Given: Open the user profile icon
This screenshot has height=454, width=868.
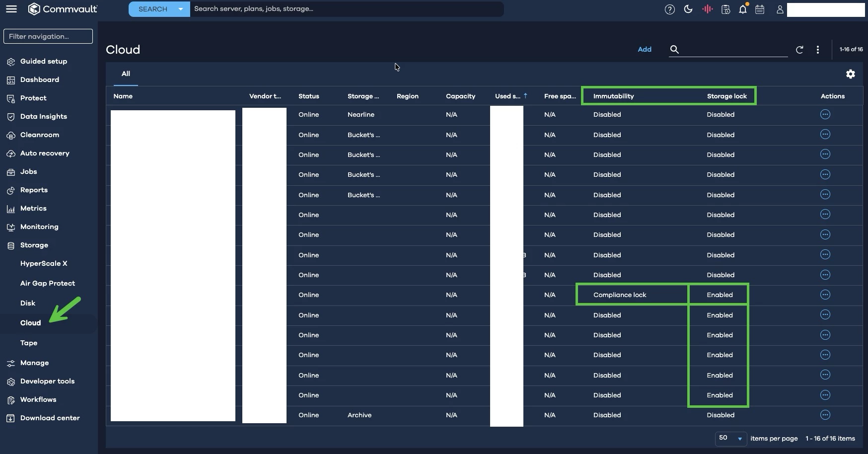Looking at the screenshot, I should coord(780,9).
